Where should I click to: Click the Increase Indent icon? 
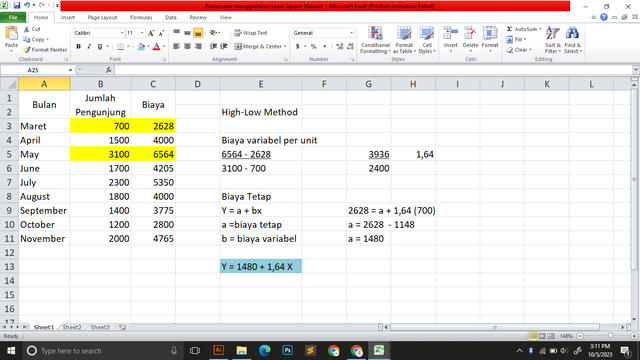point(224,47)
